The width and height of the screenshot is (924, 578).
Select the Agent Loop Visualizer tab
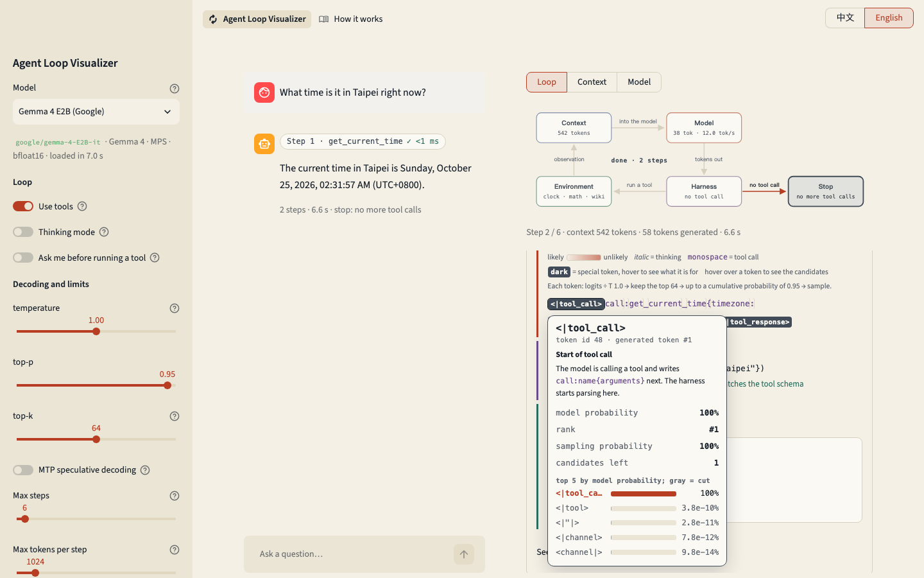pos(257,19)
